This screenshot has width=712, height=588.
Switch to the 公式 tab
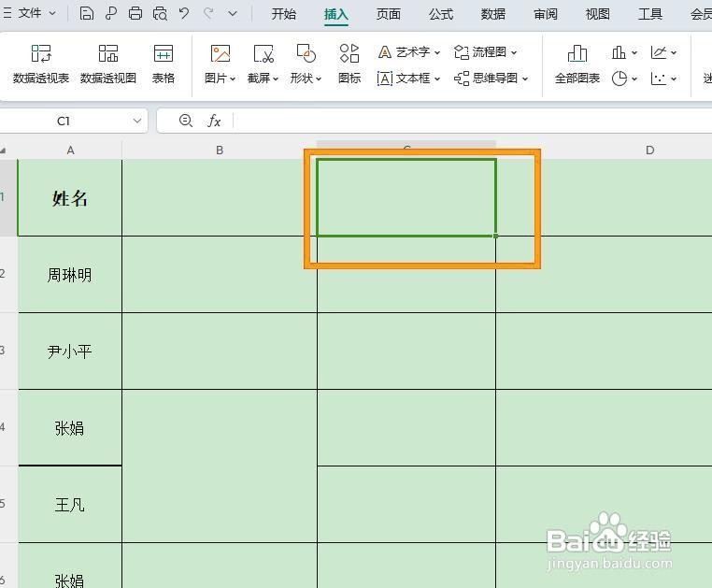[x=441, y=14]
